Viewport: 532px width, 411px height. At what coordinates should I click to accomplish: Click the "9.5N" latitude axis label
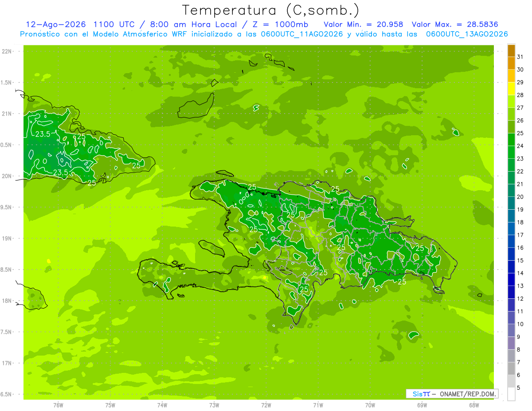(6, 207)
